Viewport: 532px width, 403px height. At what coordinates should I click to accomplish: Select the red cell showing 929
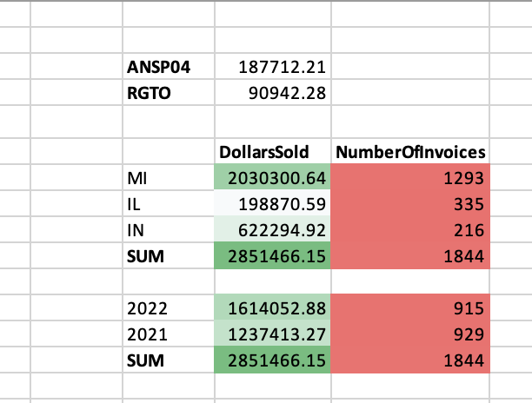click(x=410, y=334)
